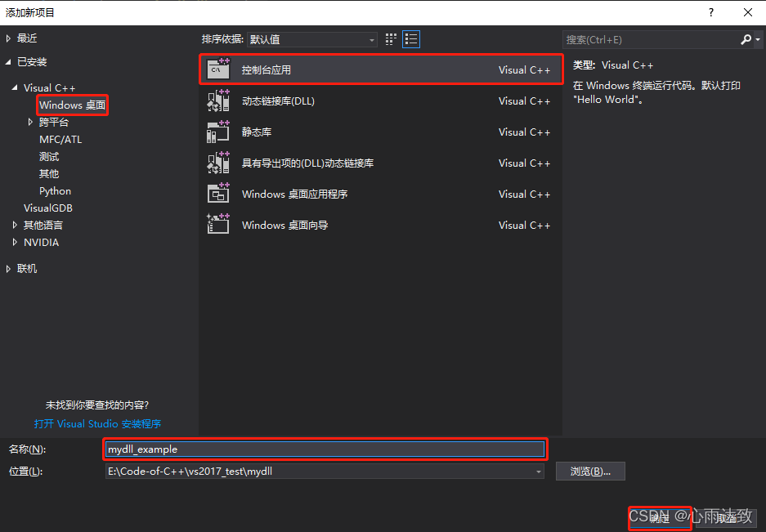Click the 静态库 static library icon
766x532 pixels.
[x=218, y=132]
